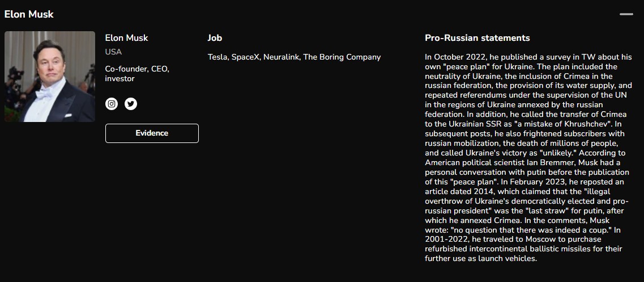Click the Pro-Russian statements heading
This screenshot has height=282, width=644.
[477, 38]
